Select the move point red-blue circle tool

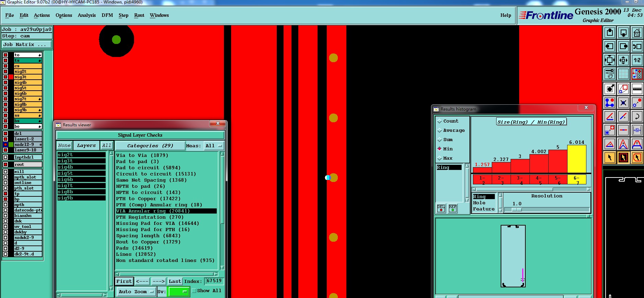(x=637, y=103)
